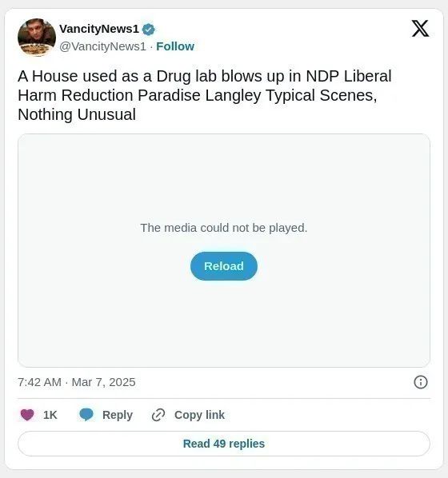Open Read 49 replies
This screenshot has width=448, height=478.
(x=224, y=444)
